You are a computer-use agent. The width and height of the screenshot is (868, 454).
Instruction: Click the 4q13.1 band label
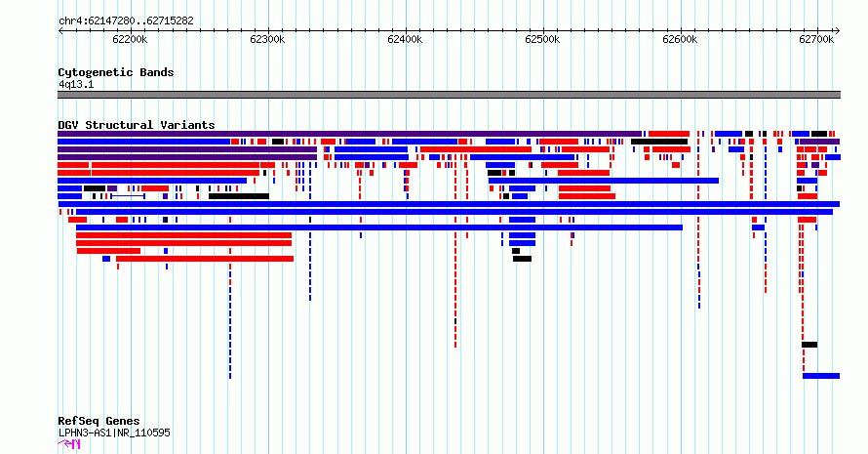(x=76, y=84)
